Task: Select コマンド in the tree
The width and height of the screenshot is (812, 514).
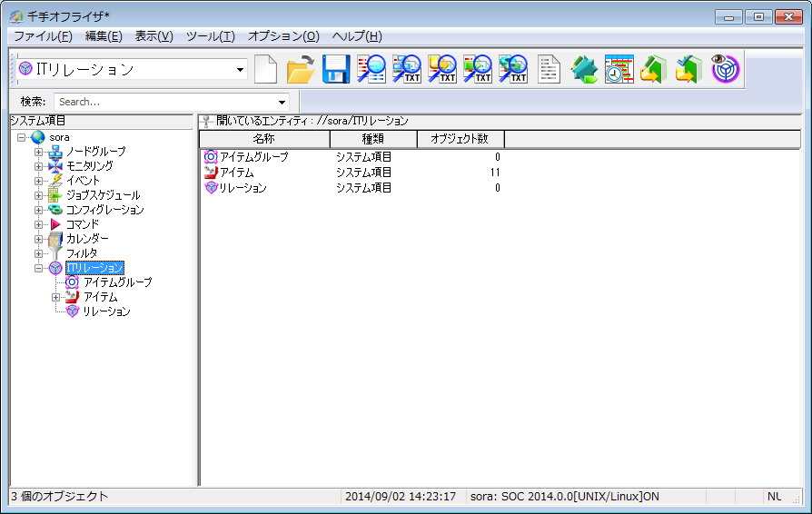Action: click(83, 224)
